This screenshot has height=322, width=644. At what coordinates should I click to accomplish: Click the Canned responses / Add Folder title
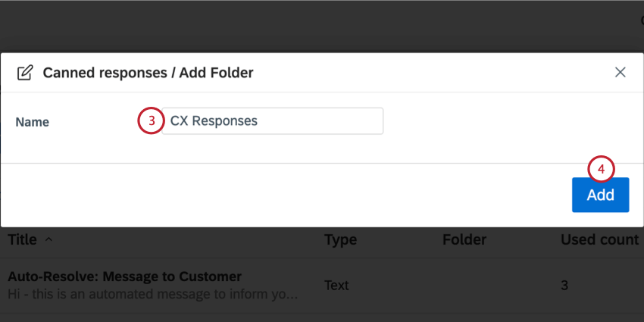(x=148, y=73)
